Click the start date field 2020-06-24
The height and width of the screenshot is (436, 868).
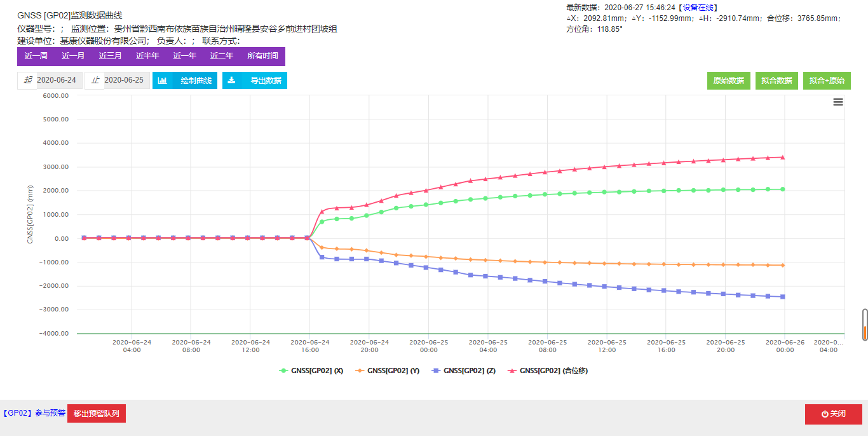[x=58, y=80]
